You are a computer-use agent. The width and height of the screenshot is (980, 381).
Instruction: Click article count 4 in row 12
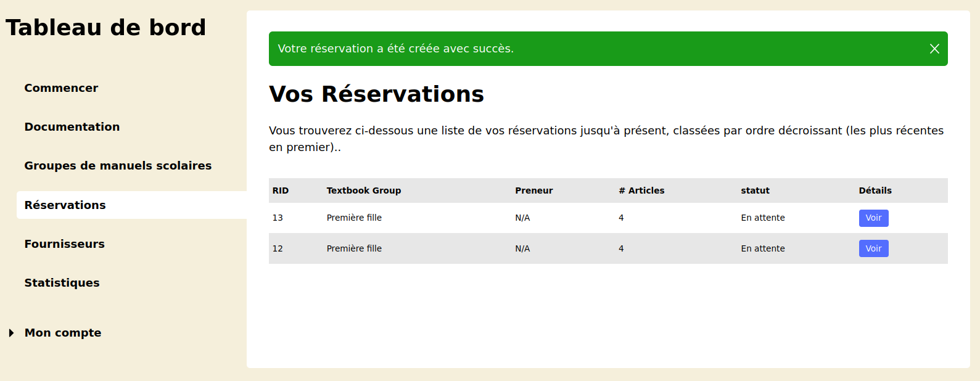point(621,248)
